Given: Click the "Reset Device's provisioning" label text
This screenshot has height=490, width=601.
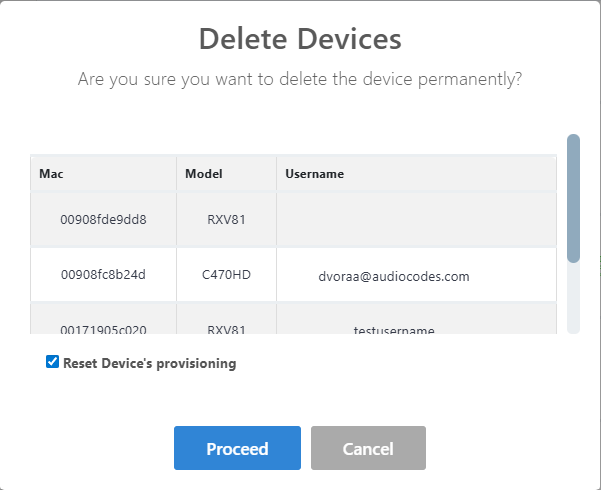Looking at the screenshot, I should pos(149,363).
